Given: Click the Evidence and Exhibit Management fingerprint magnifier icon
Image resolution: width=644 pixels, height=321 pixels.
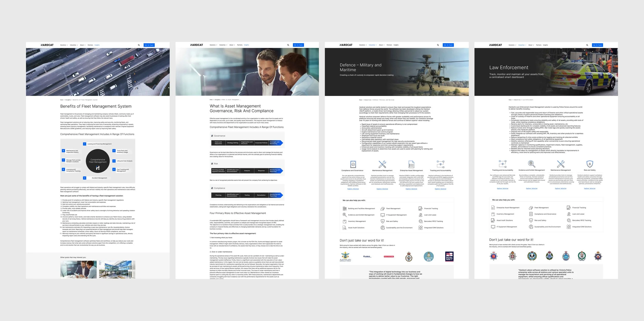Looking at the screenshot, I should coord(532,164).
